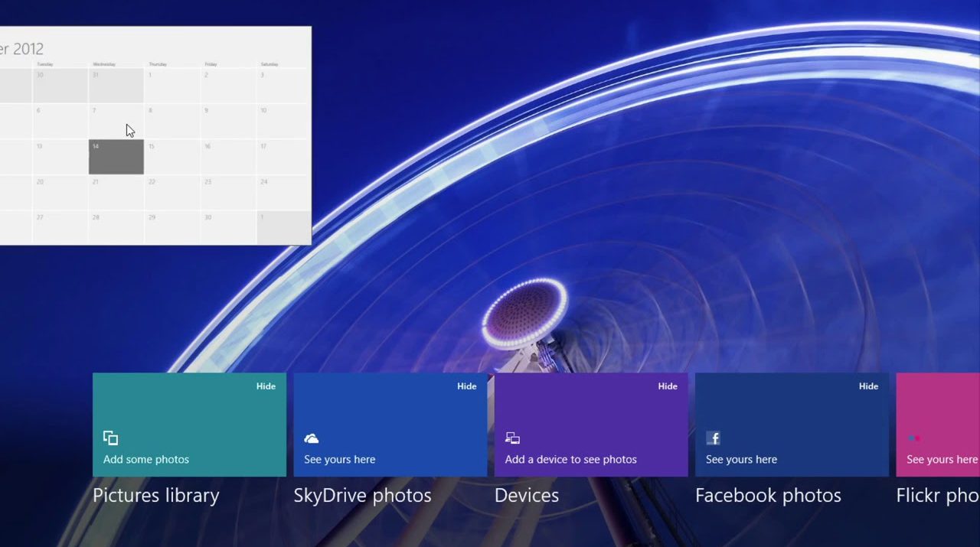Image resolution: width=980 pixels, height=547 pixels.
Task: Hide the Devices tile
Action: pyautogui.click(x=668, y=386)
